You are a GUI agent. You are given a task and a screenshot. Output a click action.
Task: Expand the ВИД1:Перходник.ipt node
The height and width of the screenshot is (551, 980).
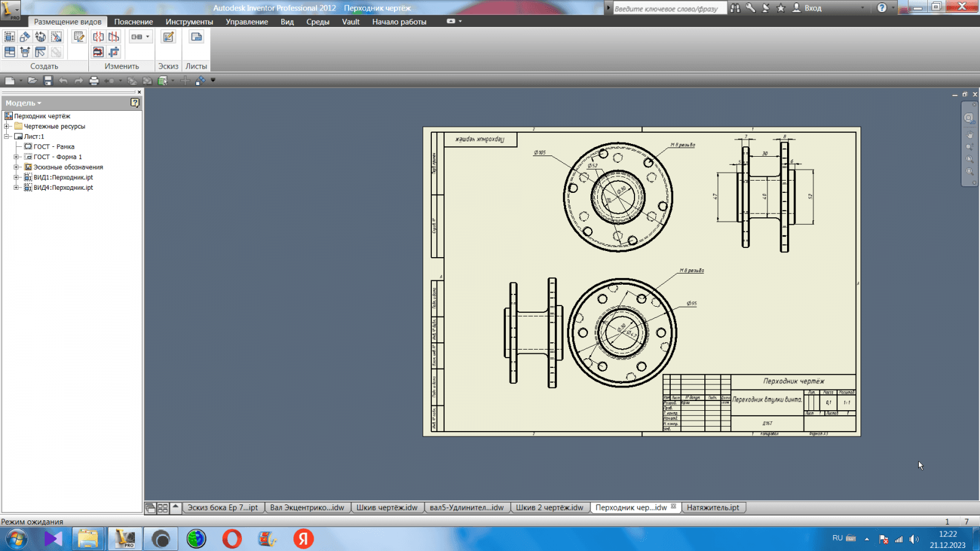pyautogui.click(x=17, y=178)
